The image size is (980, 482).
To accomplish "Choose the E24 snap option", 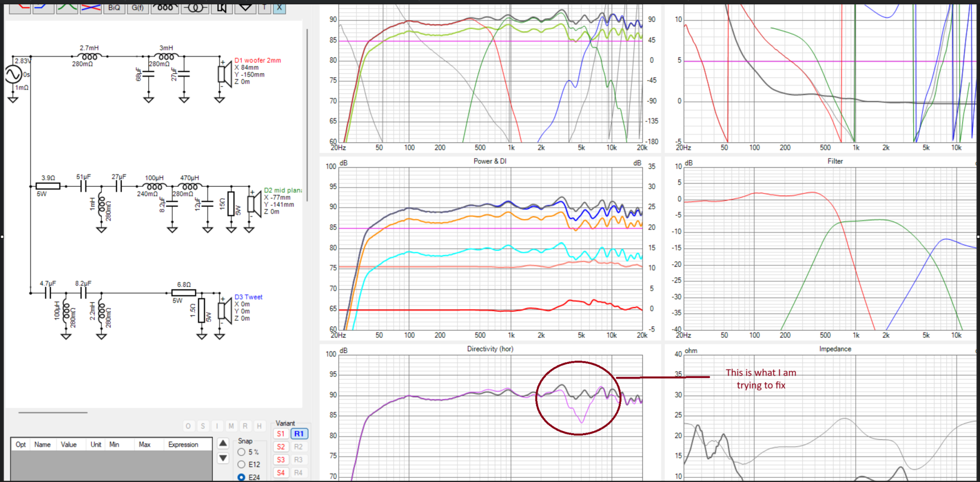I will pos(249,477).
